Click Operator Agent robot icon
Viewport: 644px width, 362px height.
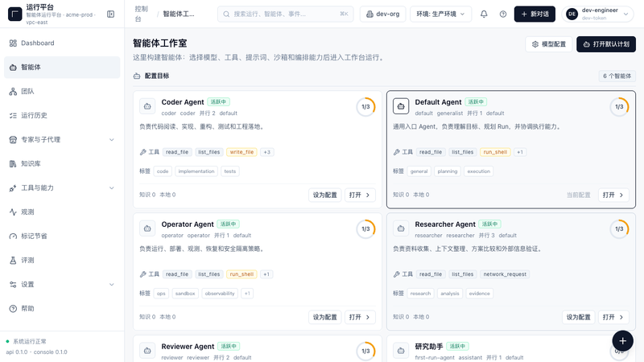click(147, 228)
